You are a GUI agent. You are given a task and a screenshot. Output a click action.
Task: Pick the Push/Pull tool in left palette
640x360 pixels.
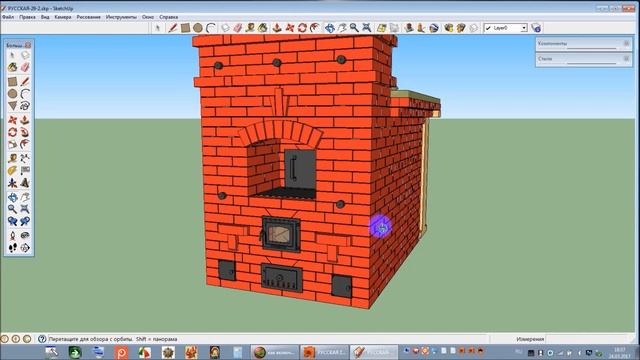pyautogui.click(x=25, y=120)
